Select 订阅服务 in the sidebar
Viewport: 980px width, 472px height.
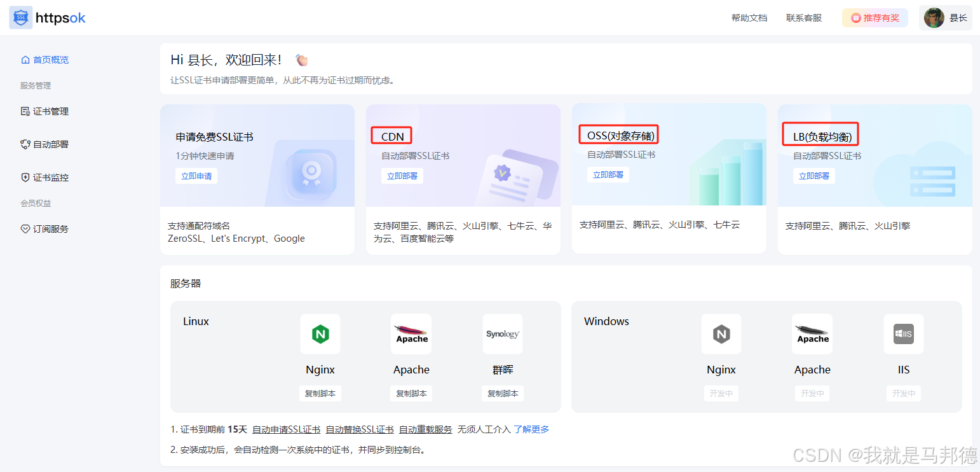(x=25, y=228)
